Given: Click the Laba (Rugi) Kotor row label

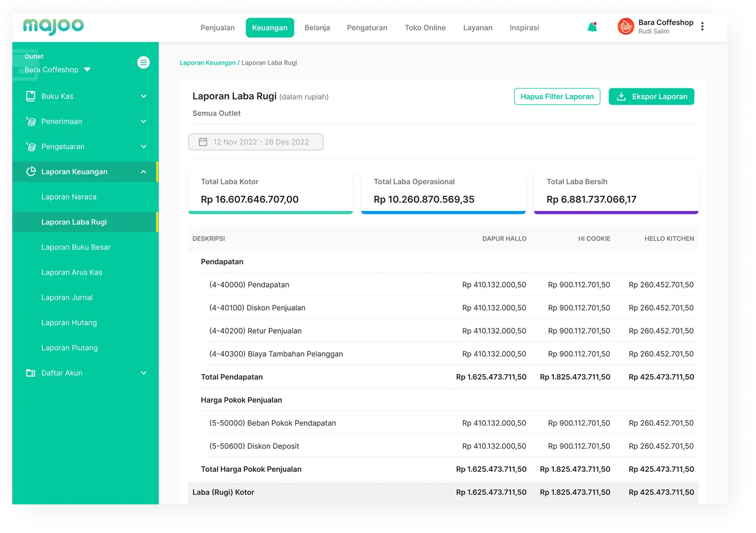Looking at the screenshot, I should [x=223, y=492].
